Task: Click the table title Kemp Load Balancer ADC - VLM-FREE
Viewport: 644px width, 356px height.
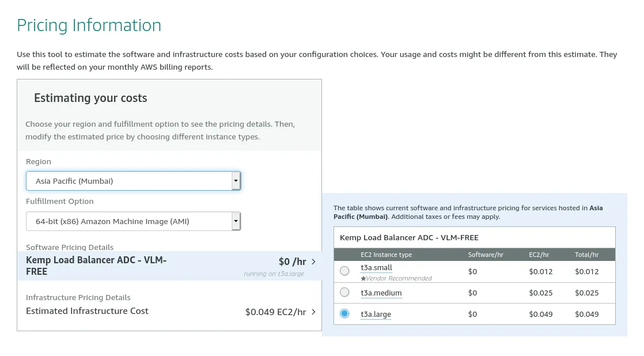Action: (x=409, y=237)
